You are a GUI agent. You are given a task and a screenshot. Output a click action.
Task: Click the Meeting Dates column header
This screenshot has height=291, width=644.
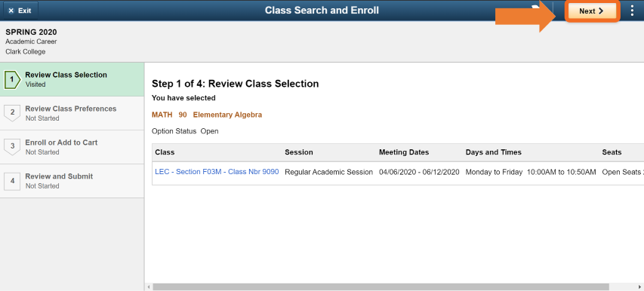(404, 152)
